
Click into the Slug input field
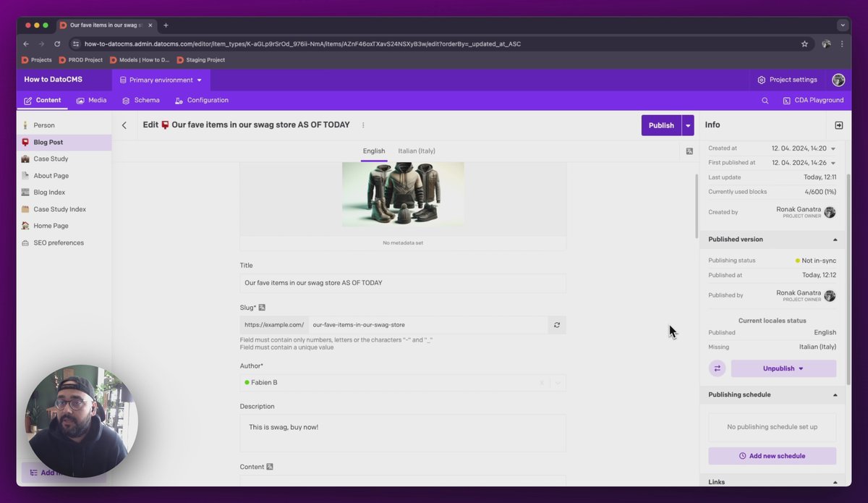[428, 325]
